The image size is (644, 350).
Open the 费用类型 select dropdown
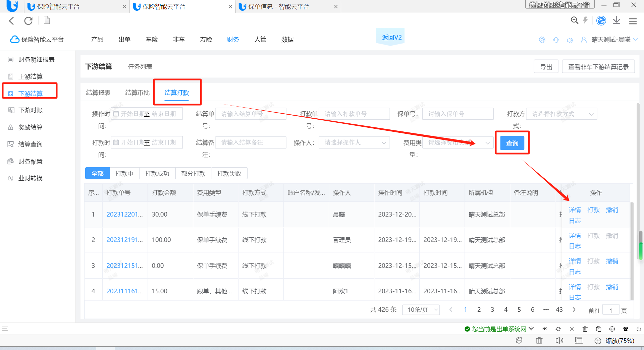pyautogui.click(x=458, y=142)
